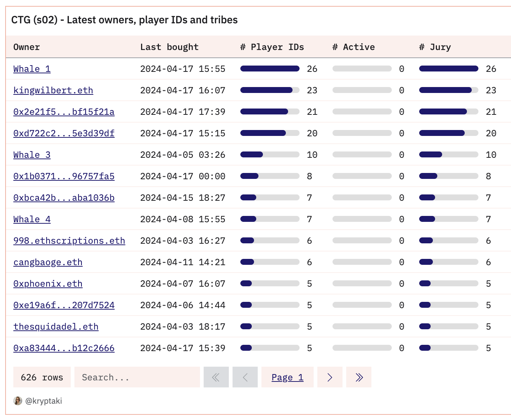Open the Whale 1 owner link
Screen dimensions: 511x420
(32, 69)
